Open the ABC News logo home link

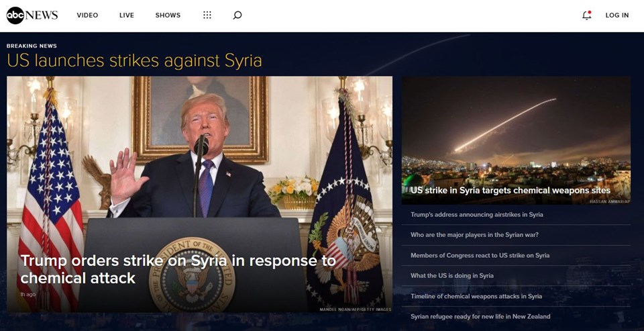tap(32, 15)
